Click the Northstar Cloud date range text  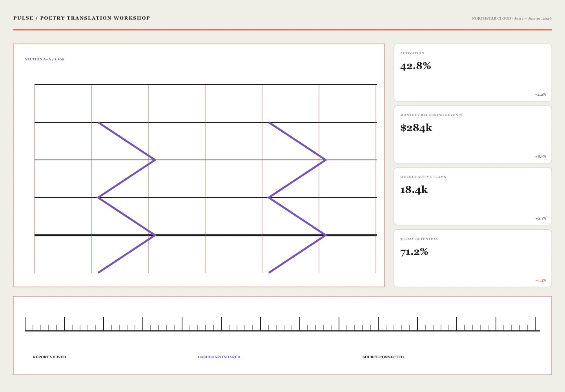tap(512, 18)
